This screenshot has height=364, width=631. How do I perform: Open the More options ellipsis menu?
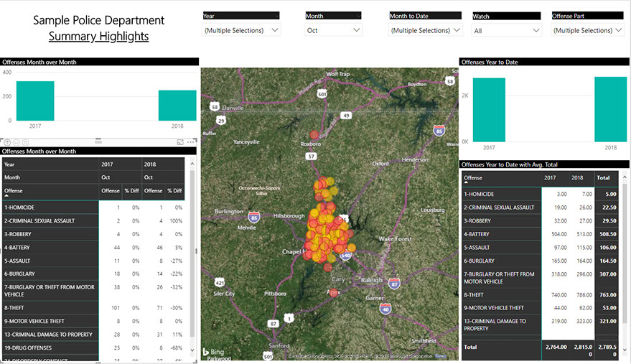191,142
